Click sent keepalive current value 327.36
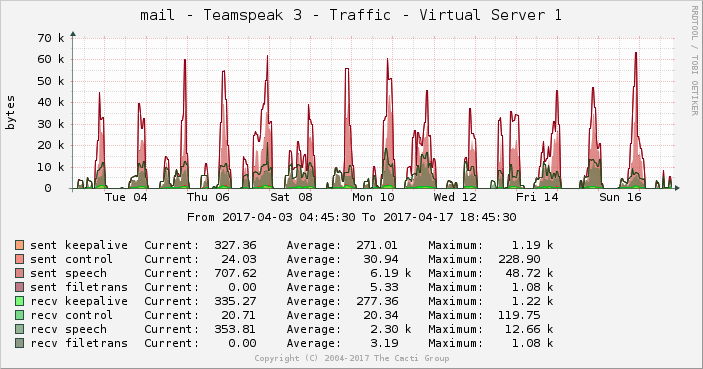The height and width of the screenshot is (369, 703). (x=235, y=245)
